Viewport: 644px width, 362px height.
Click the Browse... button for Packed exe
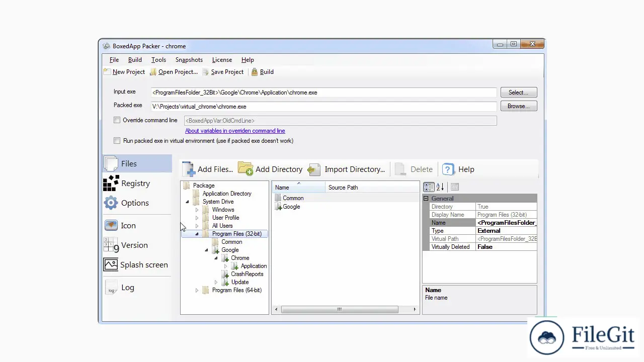[518, 106]
